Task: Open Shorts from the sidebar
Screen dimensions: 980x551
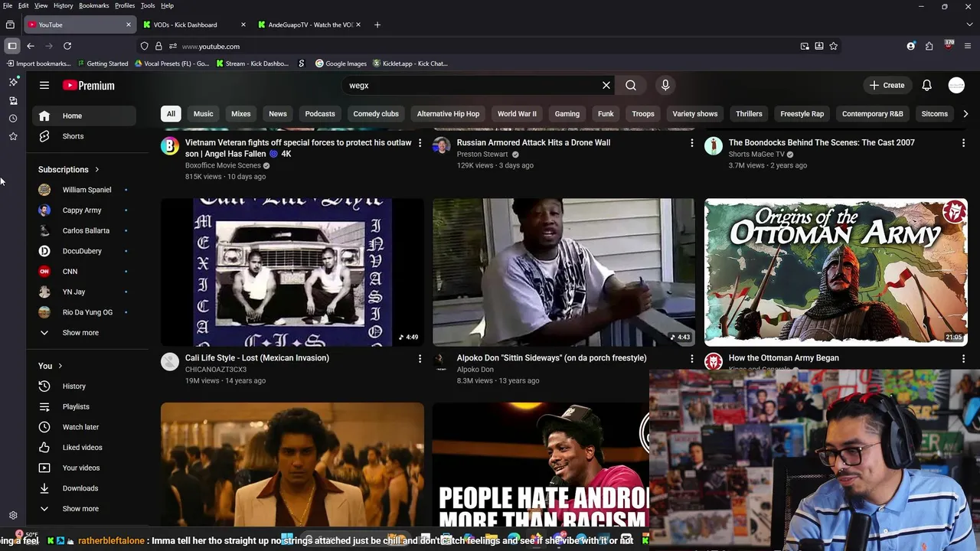Action: 84,136
